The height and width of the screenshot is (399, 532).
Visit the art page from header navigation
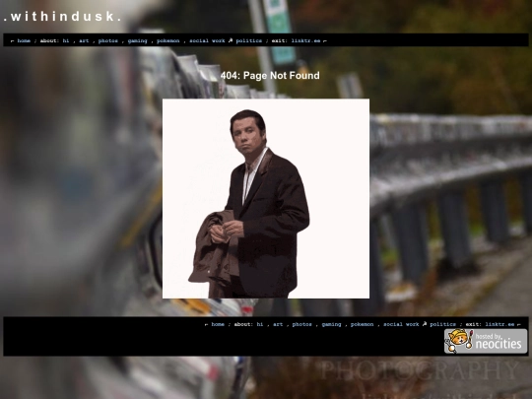click(84, 40)
